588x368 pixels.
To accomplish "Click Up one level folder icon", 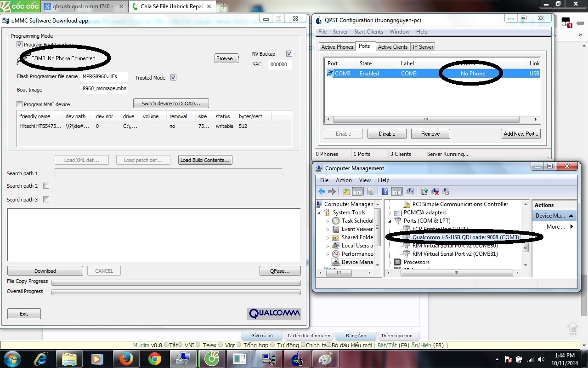I will 346,192.
